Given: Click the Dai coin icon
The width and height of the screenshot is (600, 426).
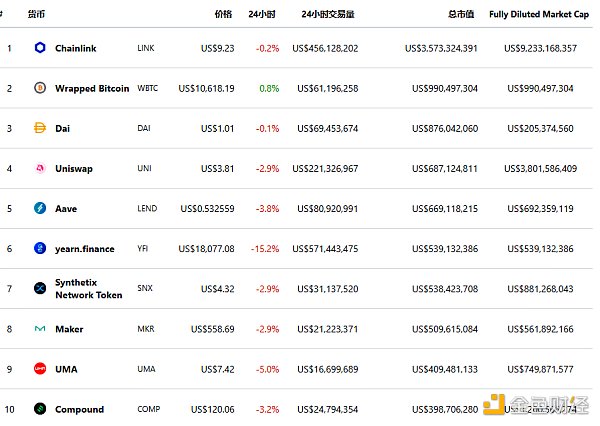Looking at the screenshot, I should (40, 128).
